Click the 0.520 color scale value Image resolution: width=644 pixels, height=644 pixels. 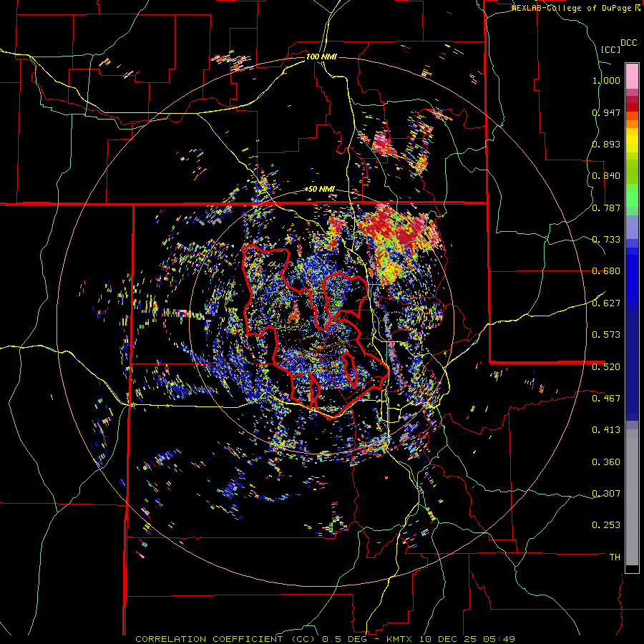[606, 366]
